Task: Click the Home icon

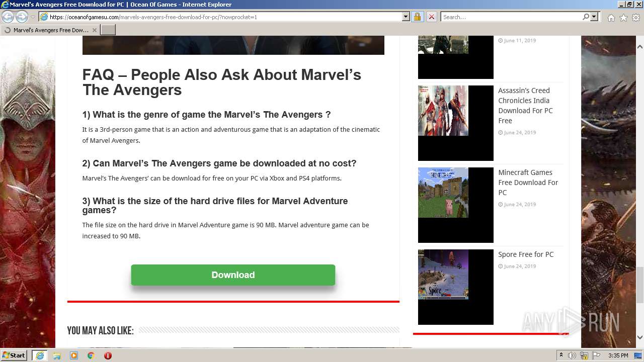Action: [x=611, y=18]
